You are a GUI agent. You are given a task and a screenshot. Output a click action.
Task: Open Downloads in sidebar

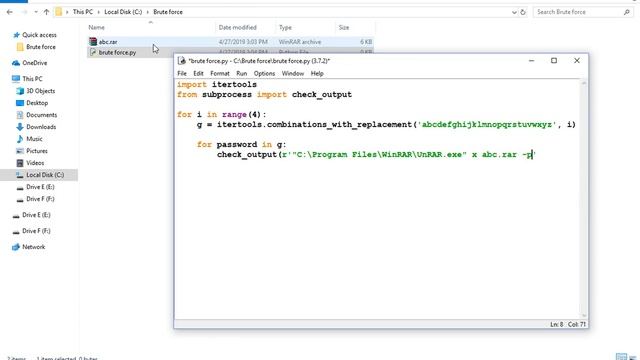[x=41, y=127]
